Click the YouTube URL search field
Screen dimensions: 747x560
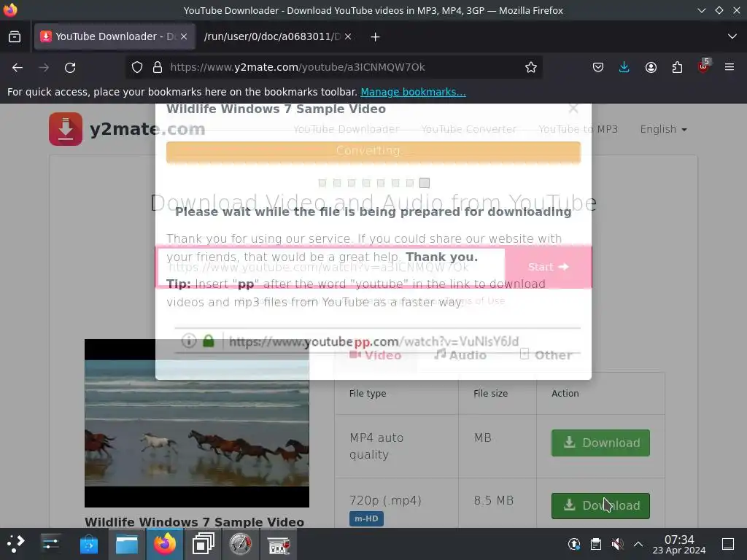point(330,267)
